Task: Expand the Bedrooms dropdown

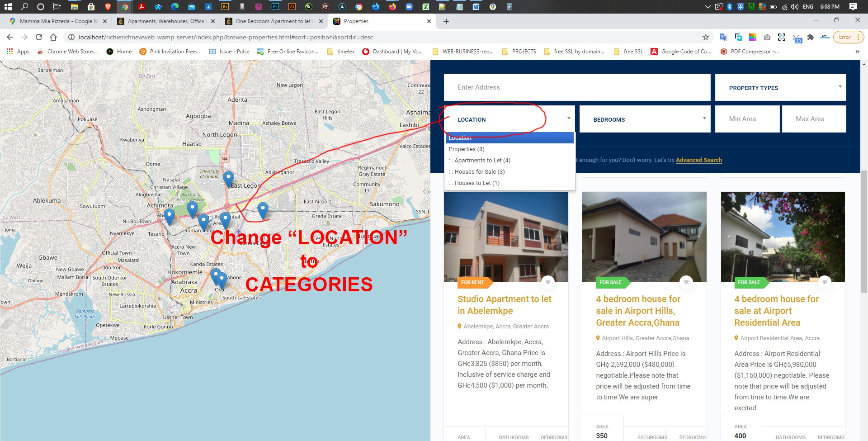Action: (645, 119)
